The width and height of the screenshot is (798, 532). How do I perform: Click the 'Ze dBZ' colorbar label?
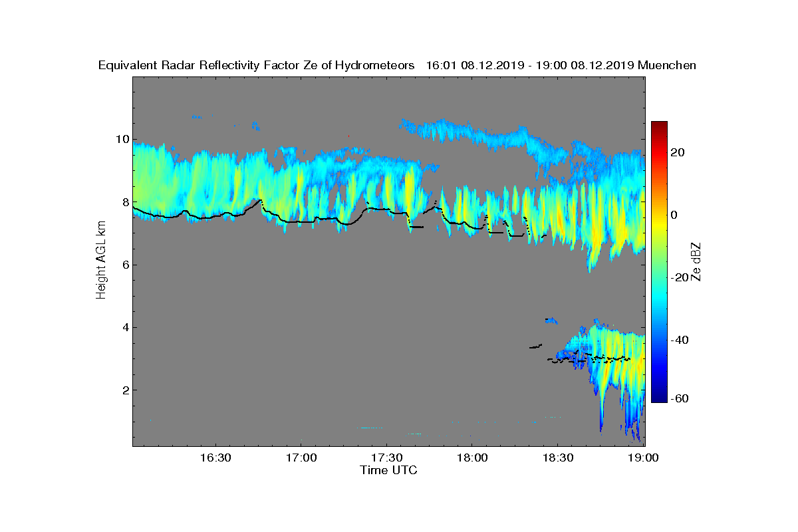coord(698,261)
